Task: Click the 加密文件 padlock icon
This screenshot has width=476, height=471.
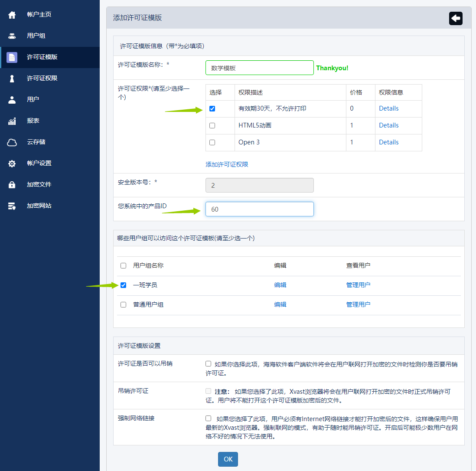Action: click(x=12, y=185)
